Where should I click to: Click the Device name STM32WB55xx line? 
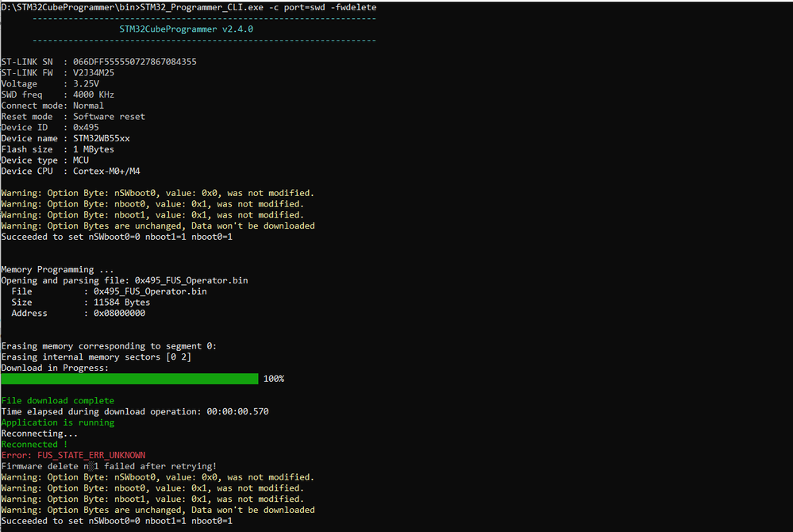(x=66, y=139)
